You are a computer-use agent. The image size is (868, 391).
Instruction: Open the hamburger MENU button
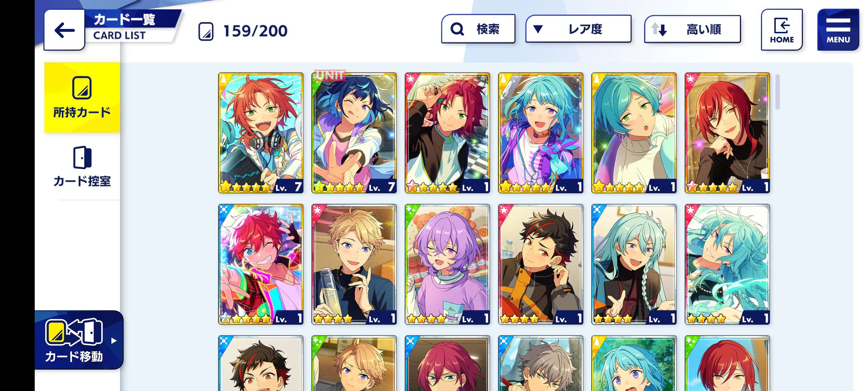point(838,30)
